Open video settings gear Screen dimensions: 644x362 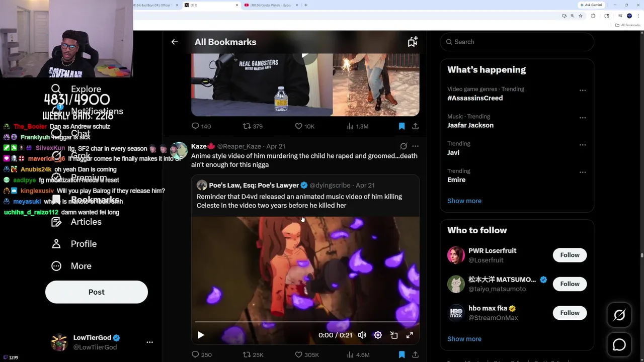378,335
